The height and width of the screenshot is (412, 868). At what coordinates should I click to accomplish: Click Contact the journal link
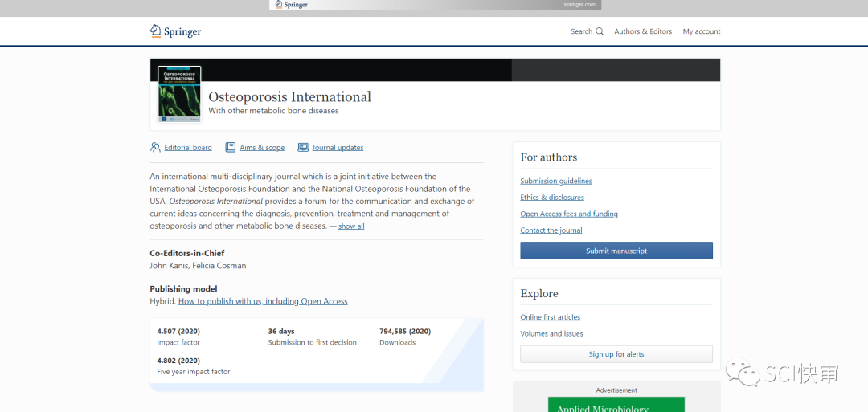coord(551,230)
